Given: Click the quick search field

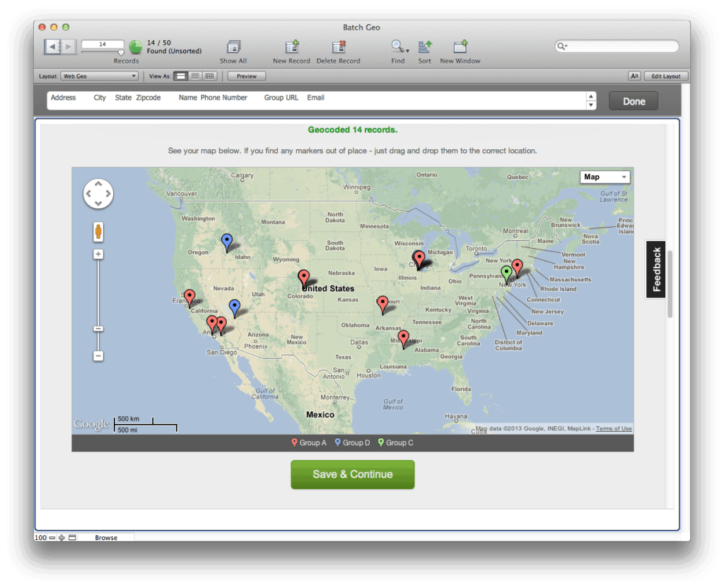Looking at the screenshot, I should point(622,46).
